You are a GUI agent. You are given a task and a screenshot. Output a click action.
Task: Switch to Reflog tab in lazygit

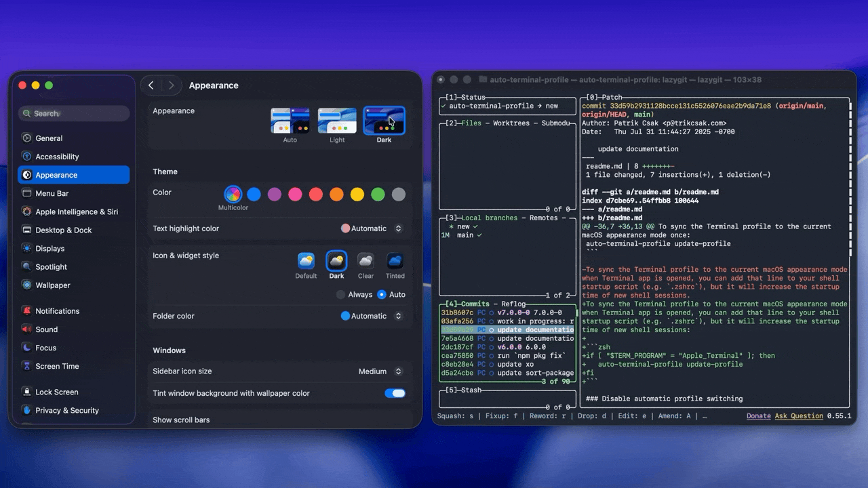coord(513,304)
